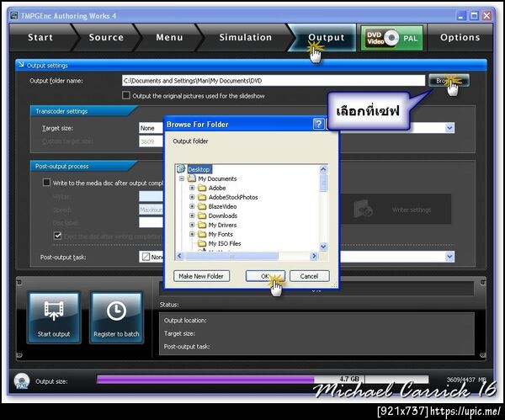505x420 pixels.
Task: Click folder tree scroll up arrow
Action: pos(323,169)
